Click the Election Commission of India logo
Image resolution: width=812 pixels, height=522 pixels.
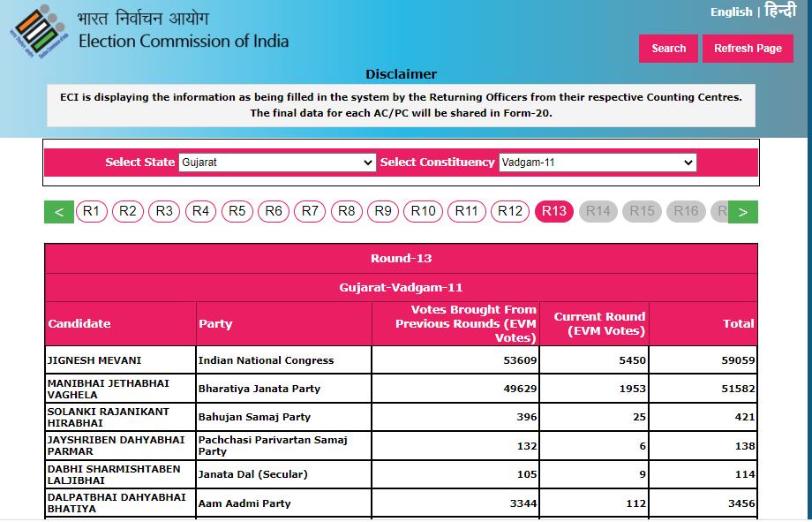tap(38, 31)
